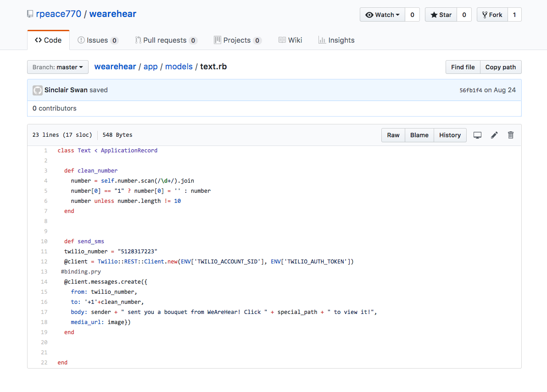
Task: Click the pencil edit file icon
Action: 494,135
